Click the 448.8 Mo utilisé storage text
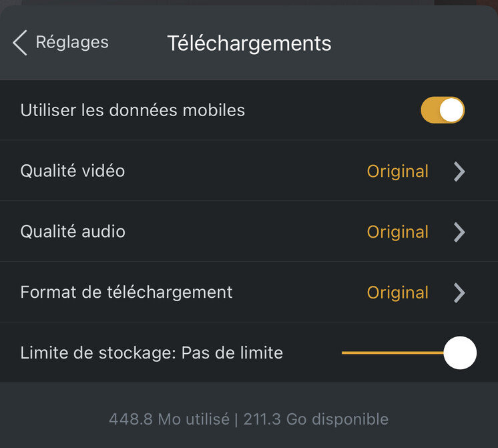 [168, 419]
